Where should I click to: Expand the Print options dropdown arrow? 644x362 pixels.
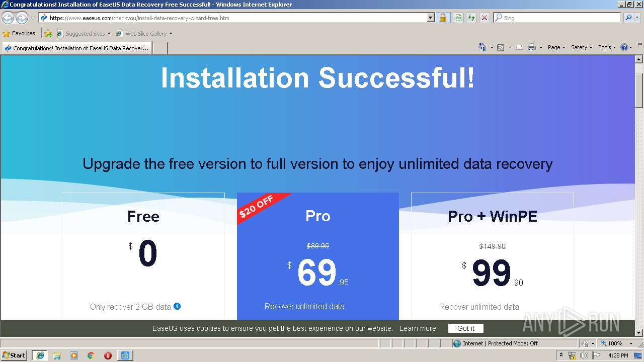click(541, 48)
